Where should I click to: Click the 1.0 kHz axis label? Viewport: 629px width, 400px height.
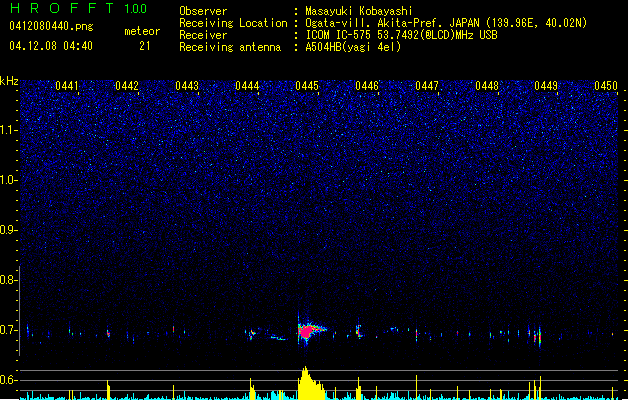coord(8,180)
